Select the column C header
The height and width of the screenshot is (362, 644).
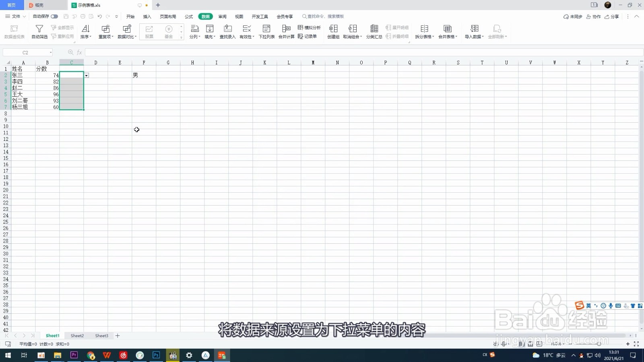pyautogui.click(x=71, y=62)
